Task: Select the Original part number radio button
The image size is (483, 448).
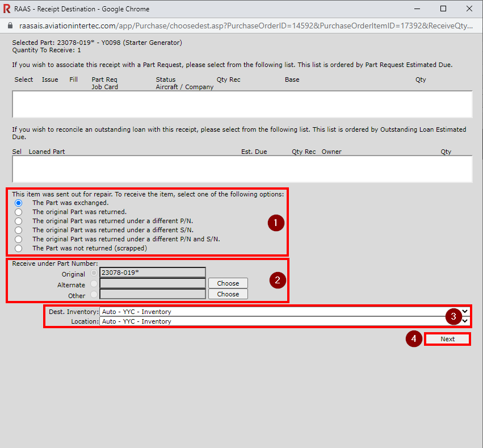Action: tap(93, 273)
